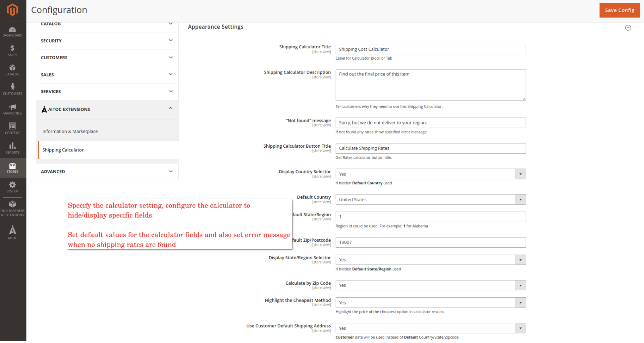This screenshot has width=644, height=343.
Task: Open Information & Marketplace settings
Action: coord(70,131)
